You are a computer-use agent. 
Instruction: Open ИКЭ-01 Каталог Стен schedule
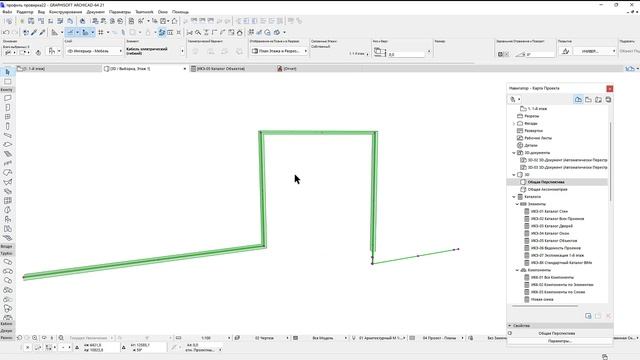coord(549,211)
